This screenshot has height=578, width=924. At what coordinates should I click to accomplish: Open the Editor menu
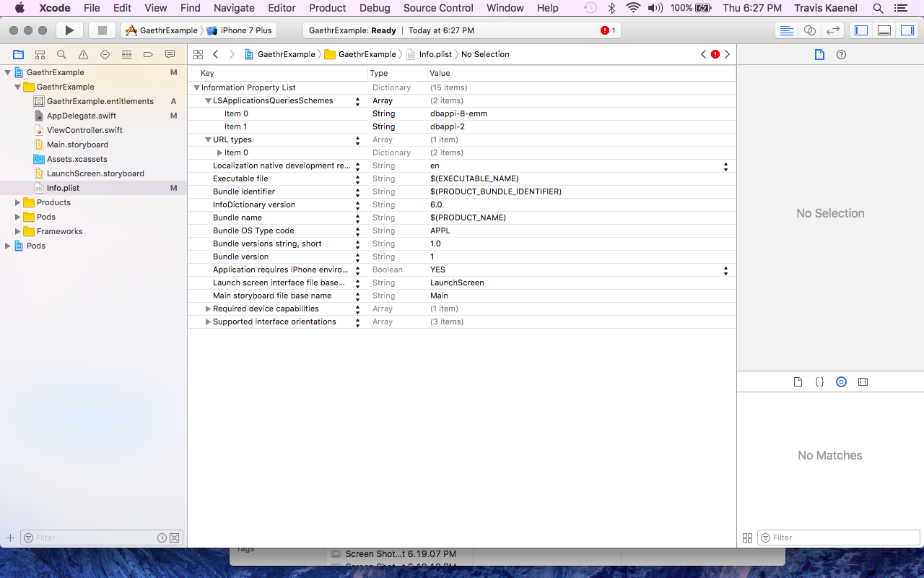[x=282, y=8]
